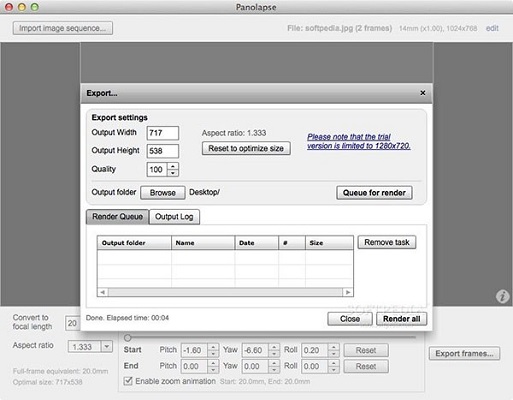Click the End Pitch value field
This screenshot has height=400, width=513.
195,366
